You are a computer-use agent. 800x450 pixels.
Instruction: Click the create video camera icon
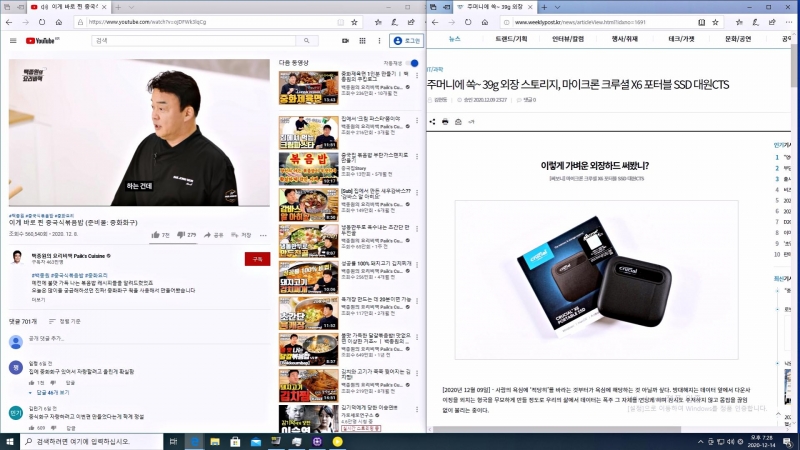pyautogui.click(x=344, y=41)
